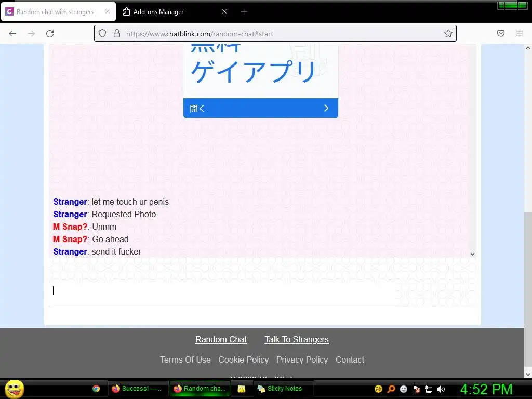Image resolution: width=532 pixels, height=399 pixels.
Task: Open the Privacy Policy link
Action: (302, 360)
